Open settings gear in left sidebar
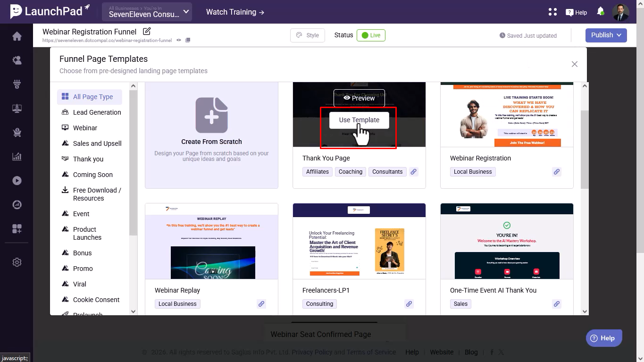Screen dimensions: 644x362 17,262
